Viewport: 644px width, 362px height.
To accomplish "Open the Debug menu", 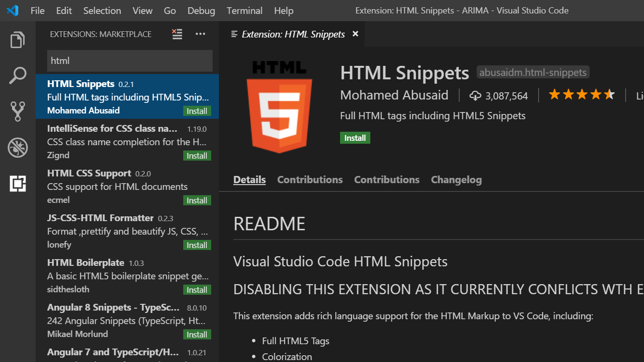I will click(202, 10).
